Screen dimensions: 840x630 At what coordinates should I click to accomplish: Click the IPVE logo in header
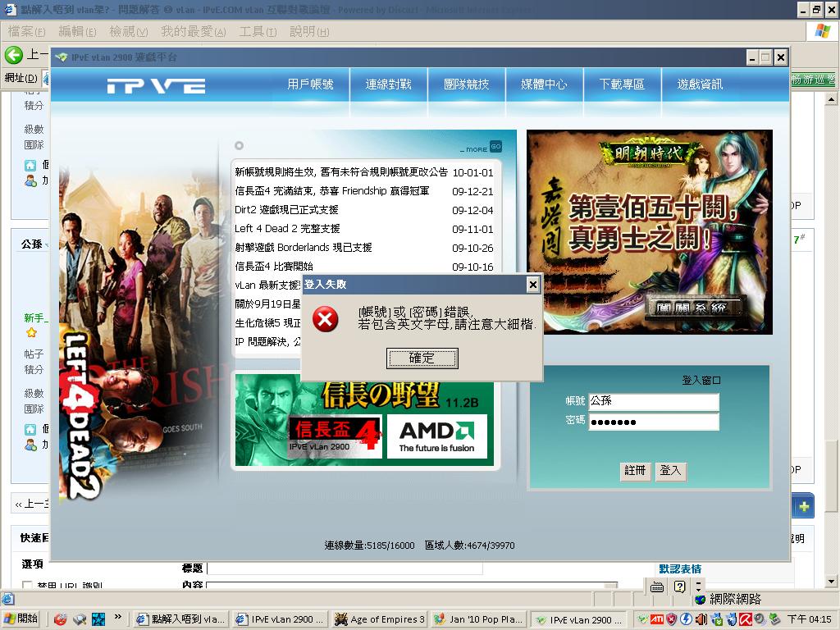coord(155,85)
